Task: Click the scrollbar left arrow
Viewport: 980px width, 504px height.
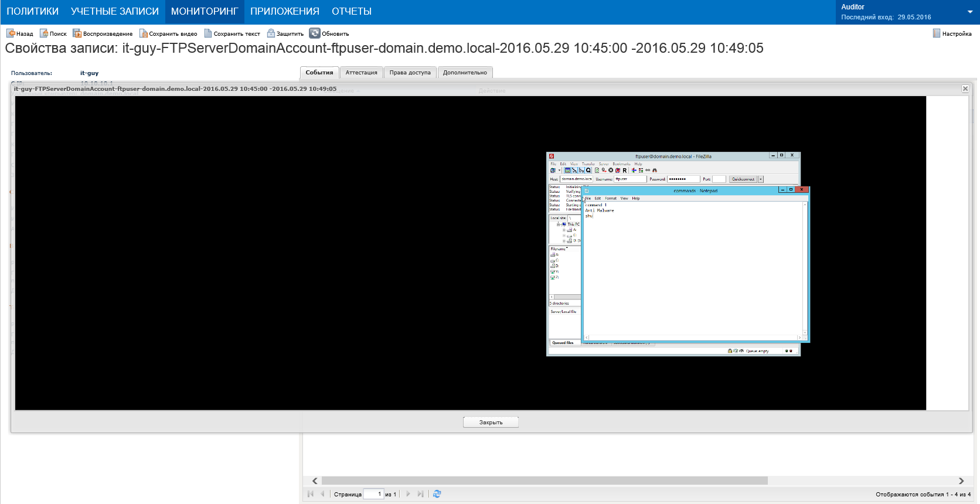Action: 315,481
